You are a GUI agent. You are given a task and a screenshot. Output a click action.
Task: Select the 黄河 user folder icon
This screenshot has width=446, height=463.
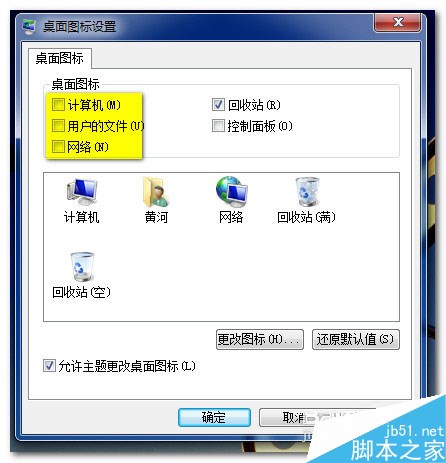coord(156,192)
